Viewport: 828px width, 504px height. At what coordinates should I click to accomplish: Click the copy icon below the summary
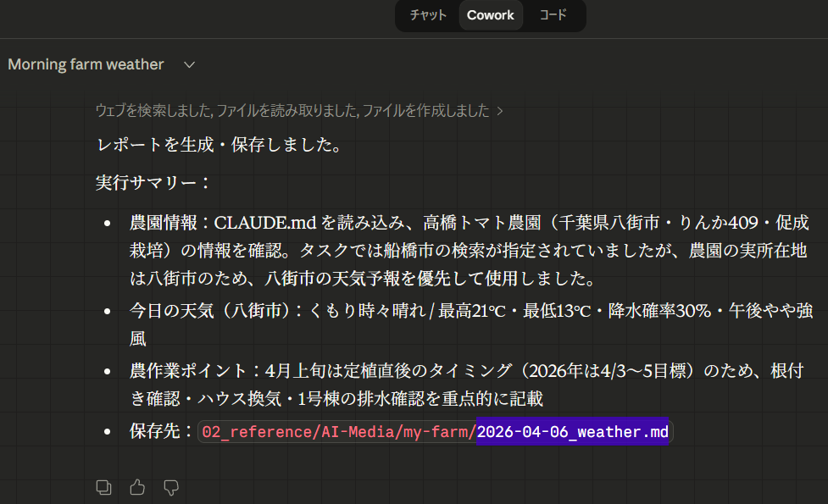point(103,487)
